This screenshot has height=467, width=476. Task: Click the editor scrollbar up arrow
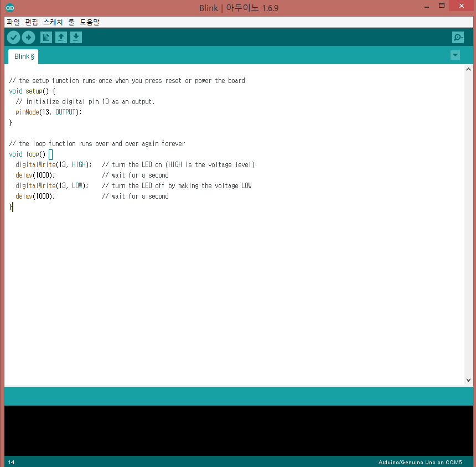click(468, 69)
